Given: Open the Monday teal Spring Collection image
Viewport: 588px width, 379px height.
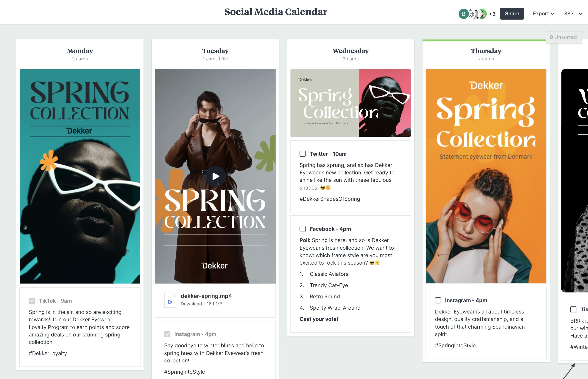Looking at the screenshot, I should tap(80, 176).
